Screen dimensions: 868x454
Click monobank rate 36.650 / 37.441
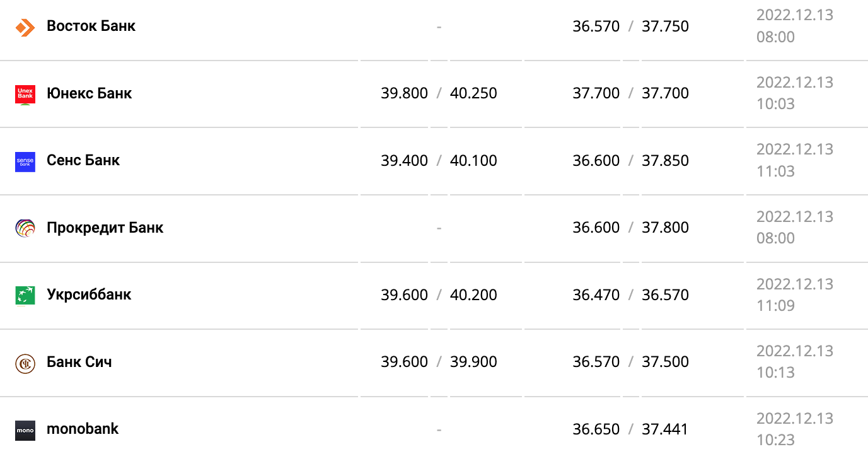(x=630, y=429)
